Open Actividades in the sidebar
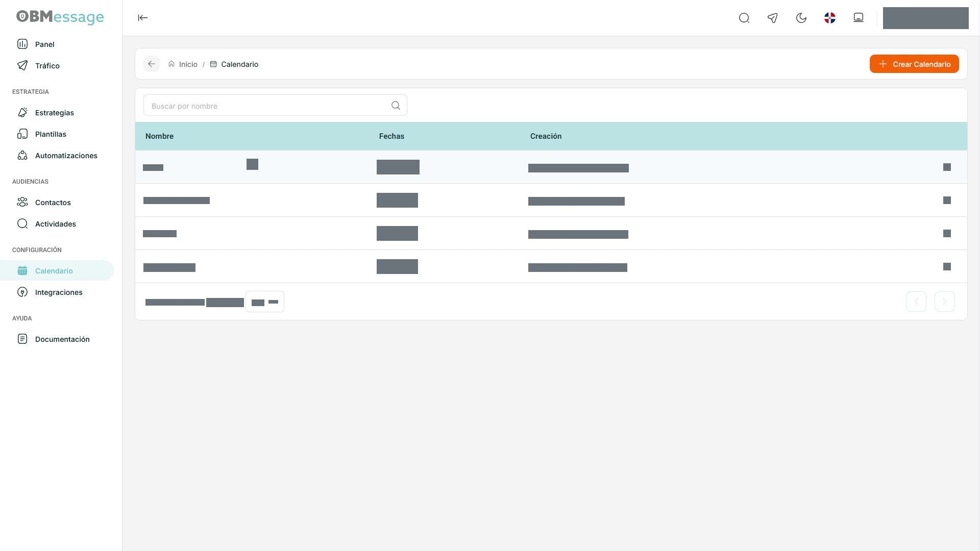980x551 pixels. pos(57,224)
